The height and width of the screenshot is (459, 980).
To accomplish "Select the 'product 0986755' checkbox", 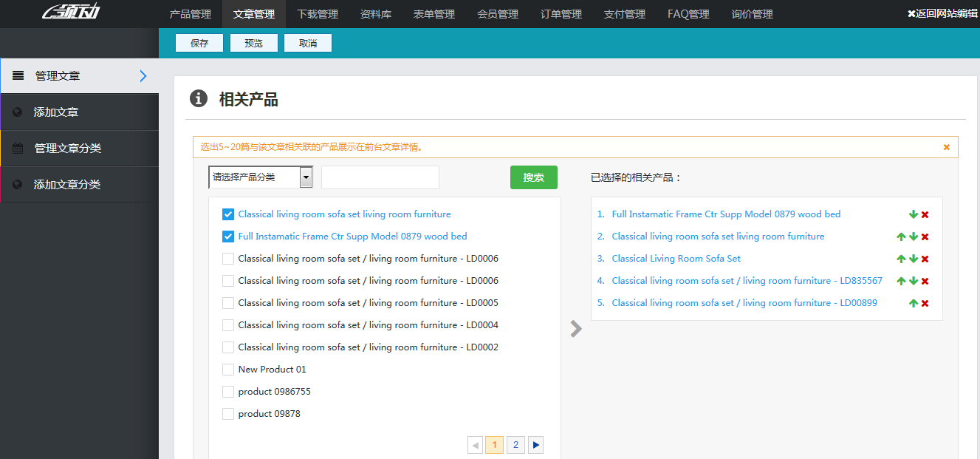I will [x=228, y=391].
